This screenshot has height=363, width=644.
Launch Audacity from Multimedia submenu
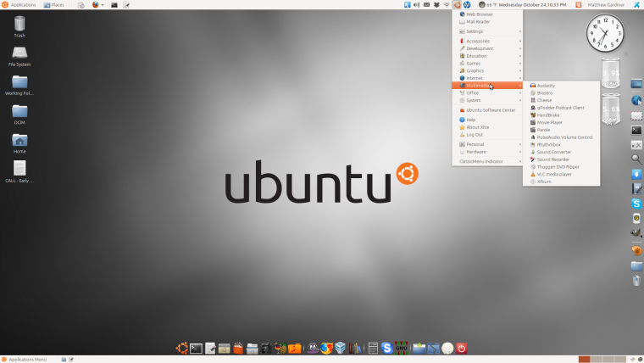coord(562,86)
